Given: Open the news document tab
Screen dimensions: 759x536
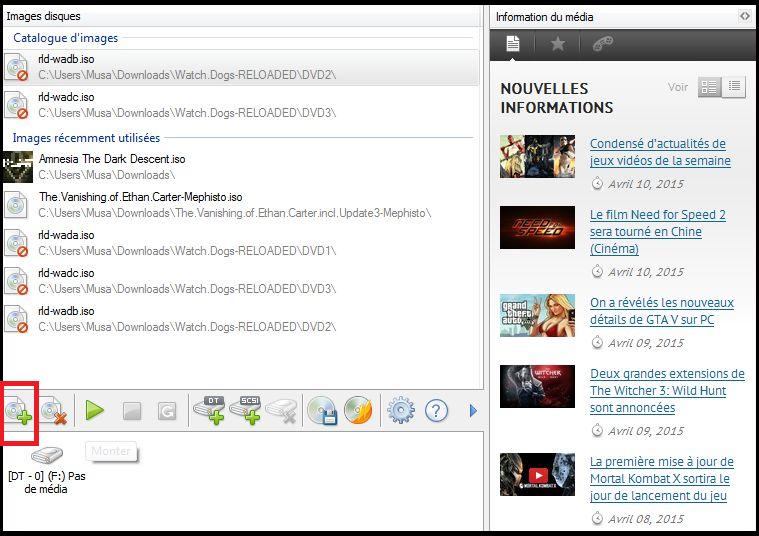Looking at the screenshot, I should click(513, 44).
